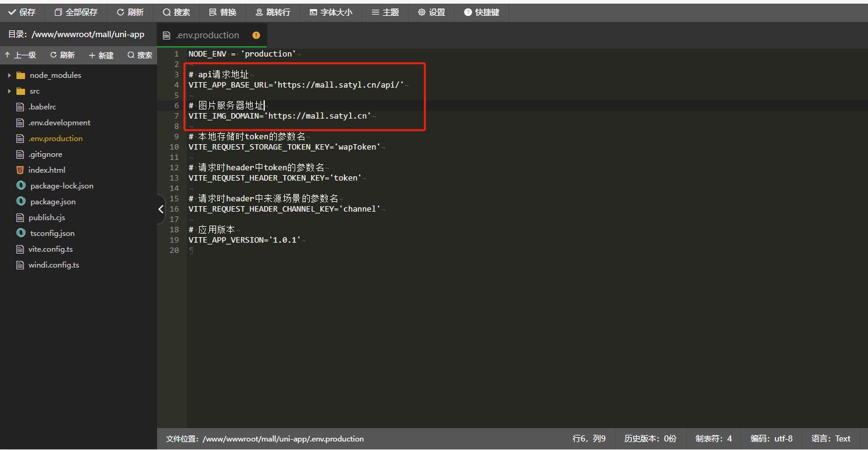Image resolution: width=868 pixels, height=450 pixels.
Task: Open the Theme menu in the toolbar
Action: [x=385, y=12]
